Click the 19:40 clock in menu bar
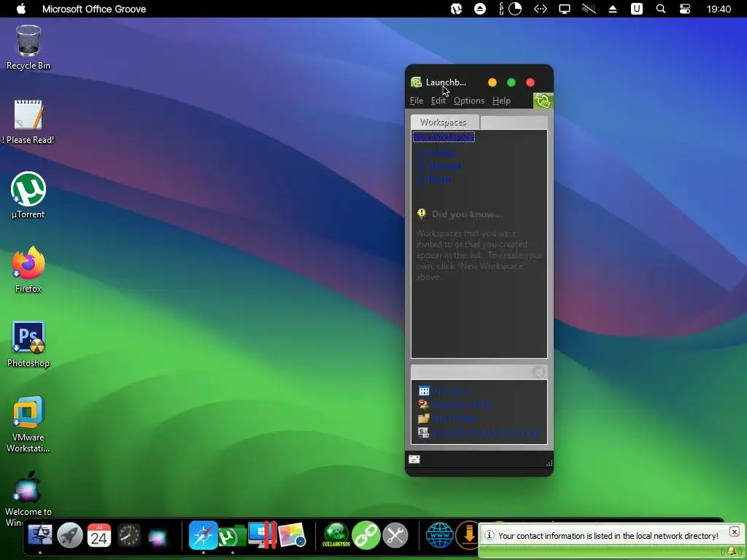 click(719, 9)
